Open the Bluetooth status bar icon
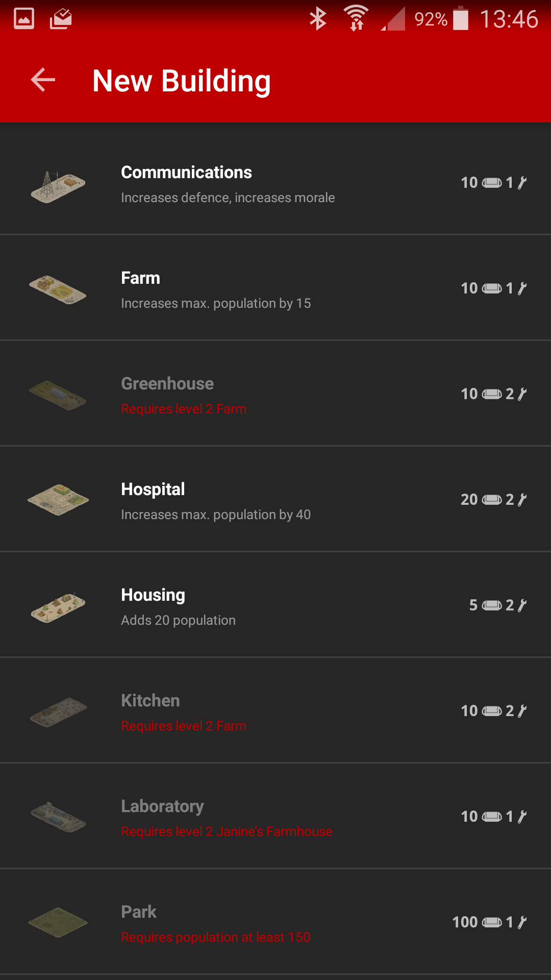This screenshot has height=980, width=551. pyautogui.click(x=318, y=19)
